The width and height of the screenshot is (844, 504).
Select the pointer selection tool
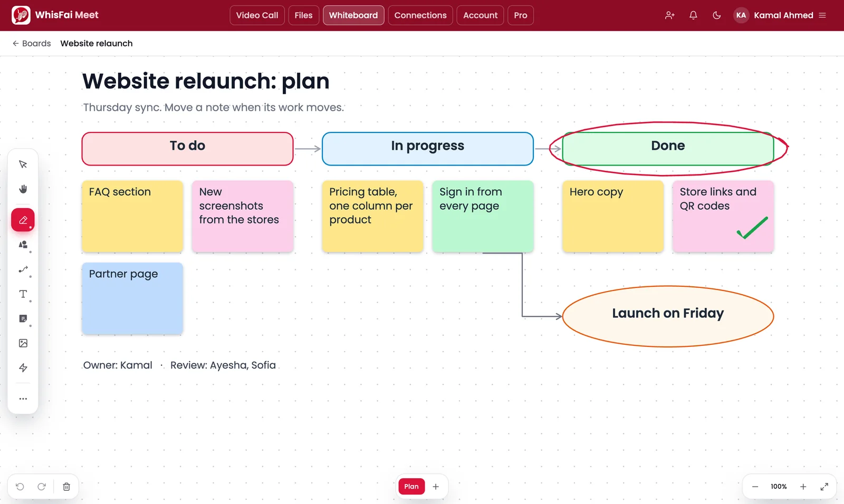(23, 164)
